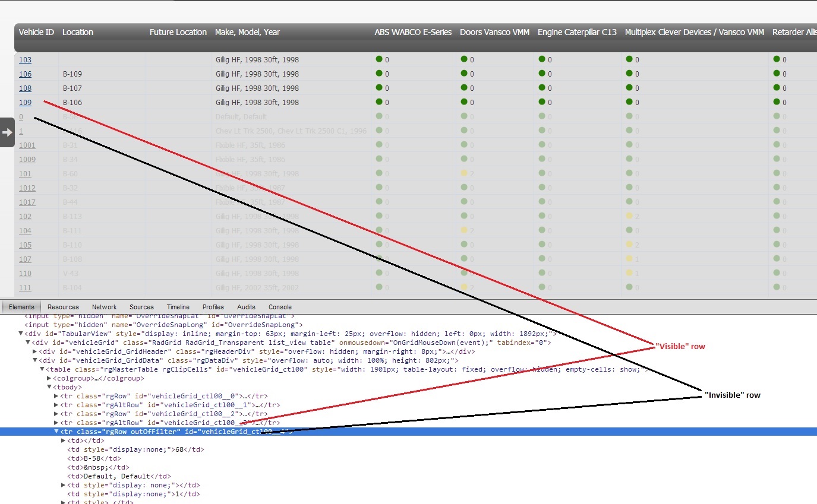The height and width of the screenshot is (504, 817).
Task: Open vehicle 109 link
Action: point(25,103)
